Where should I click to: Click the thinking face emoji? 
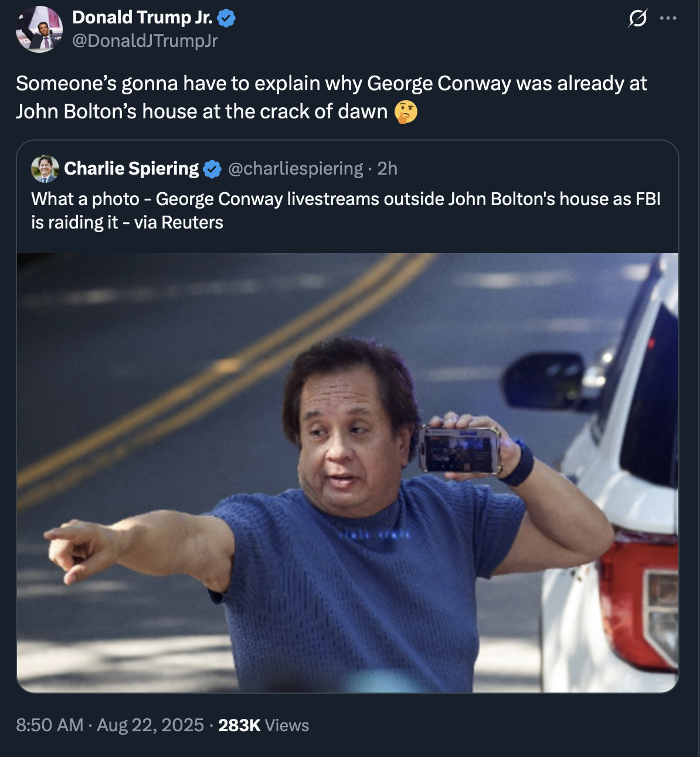(x=406, y=111)
